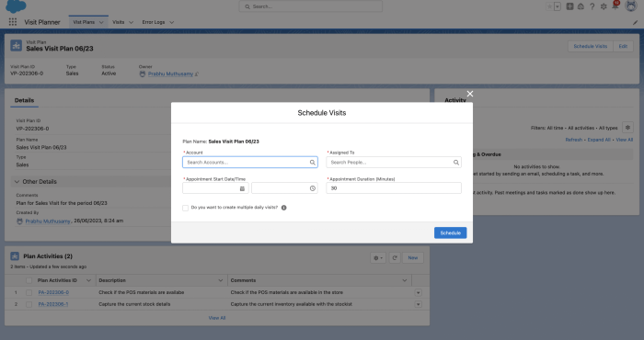This screenshot has height=340, width=644.
Task: Close the Schedule Visits dialog
Action: tap(470, 94)
